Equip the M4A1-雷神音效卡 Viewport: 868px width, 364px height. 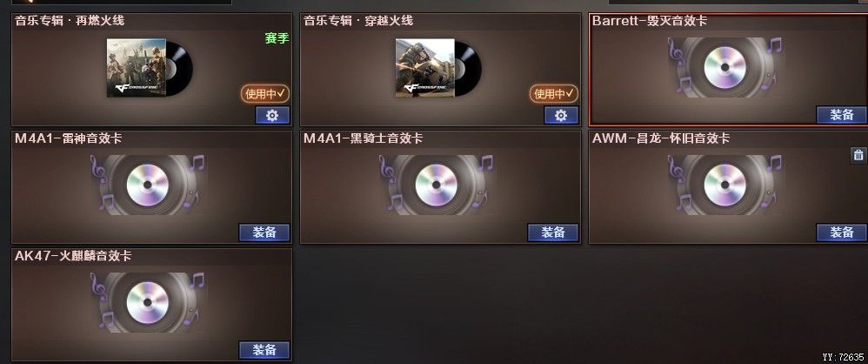tap(264, 233)
